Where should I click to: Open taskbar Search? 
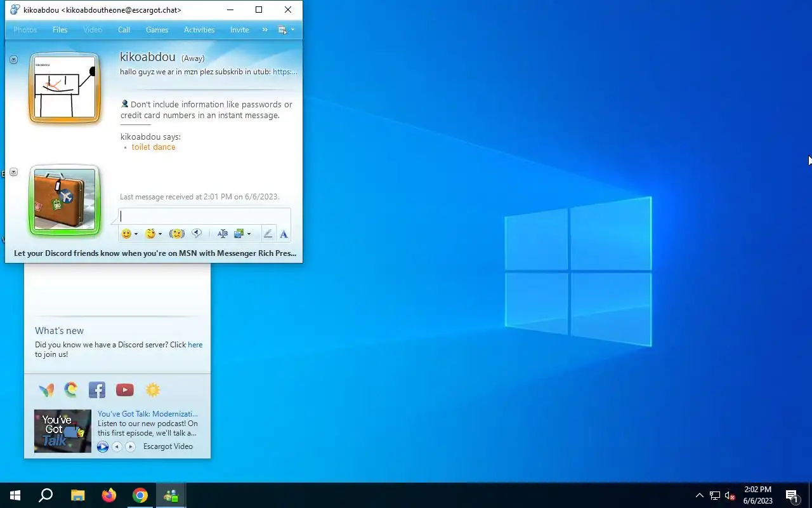point(46,495)
